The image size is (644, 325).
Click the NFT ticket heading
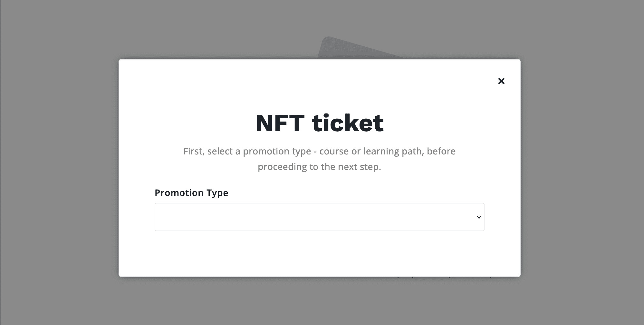pos(320,123)
